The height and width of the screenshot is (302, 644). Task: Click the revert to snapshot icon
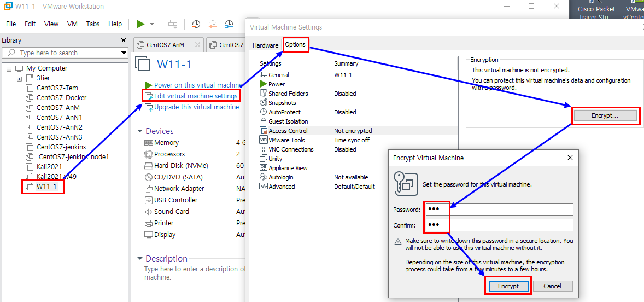[213, 24]
